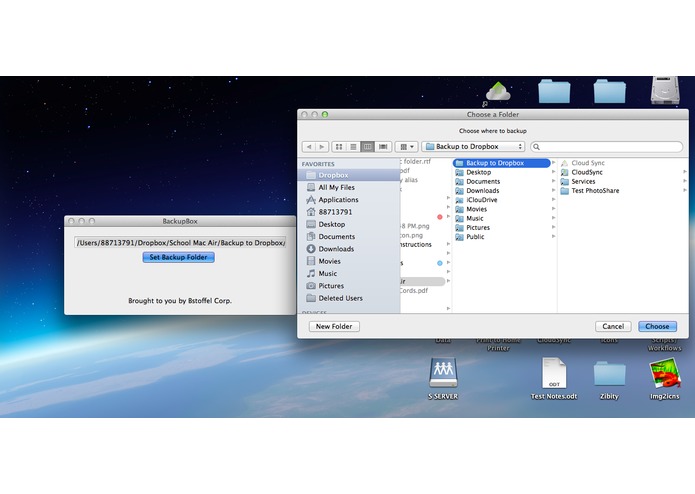The width and height of the screenshot is (695, 494).
Task: Click the S SERVER drive on desktop
Action: [x=443, y=379]
